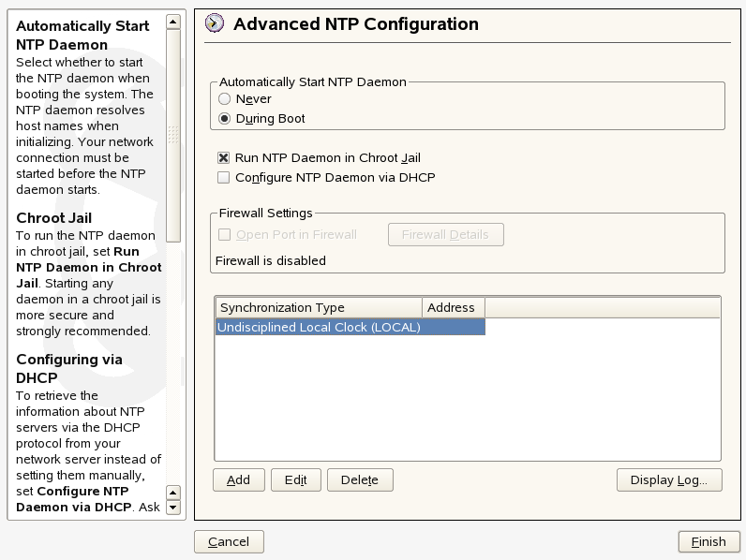Toggle Run NTP Daemon in Chroot Jail
The width and height of the screenshot is (746, 560).
pyautogui.click(x=224, y=158)
